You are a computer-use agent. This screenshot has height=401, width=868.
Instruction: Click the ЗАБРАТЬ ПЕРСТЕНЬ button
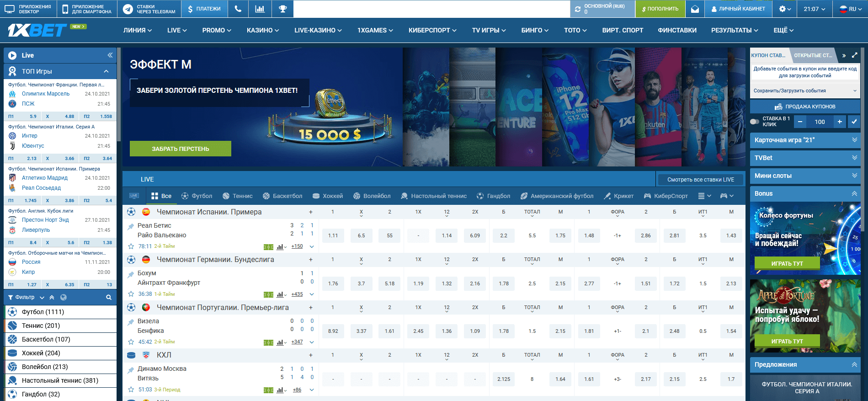[180, 149]
